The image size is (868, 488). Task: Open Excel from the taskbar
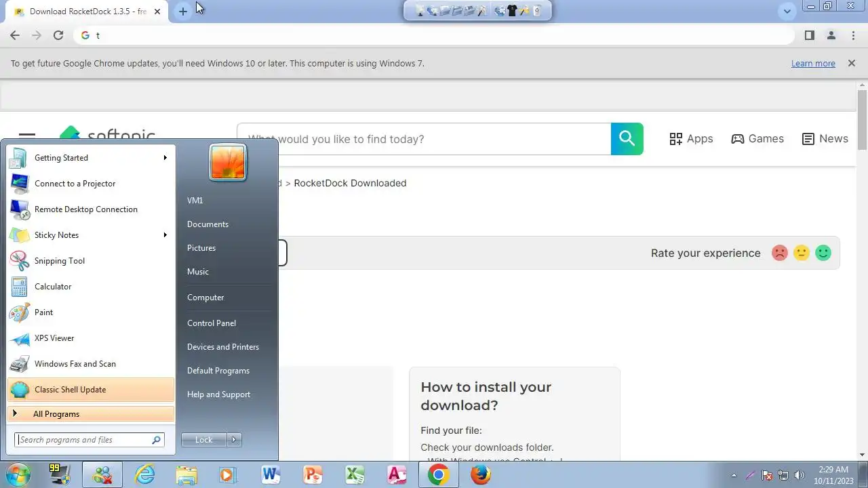[x=355, y=474]
